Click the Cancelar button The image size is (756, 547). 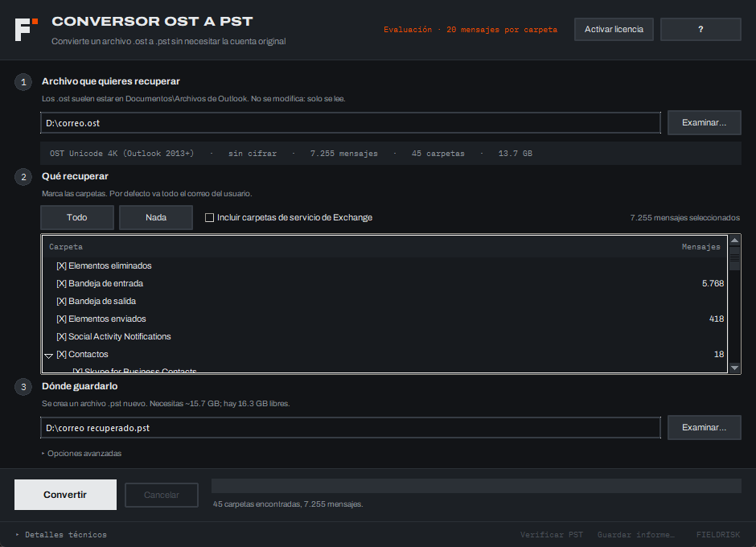point(162,495)
